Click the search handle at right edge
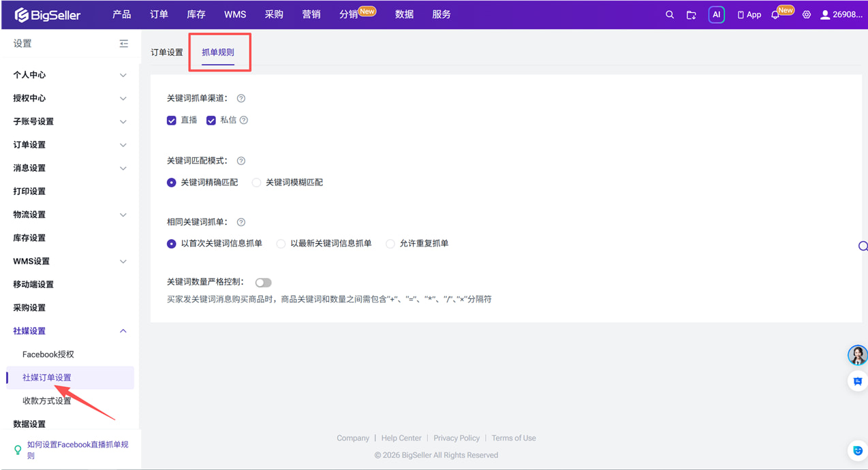This screenshot has width=868, height=470. pyautogui.click(x=863, y=246)
